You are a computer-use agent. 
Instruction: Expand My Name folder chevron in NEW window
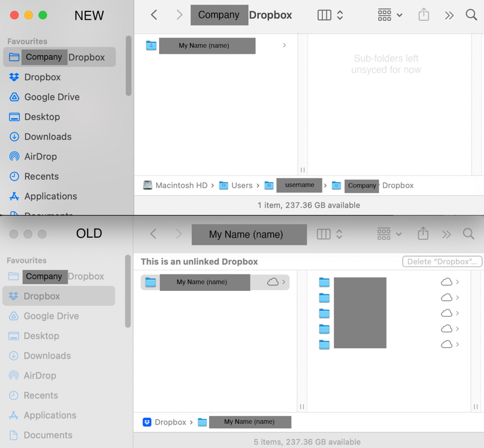click(284, 45)
